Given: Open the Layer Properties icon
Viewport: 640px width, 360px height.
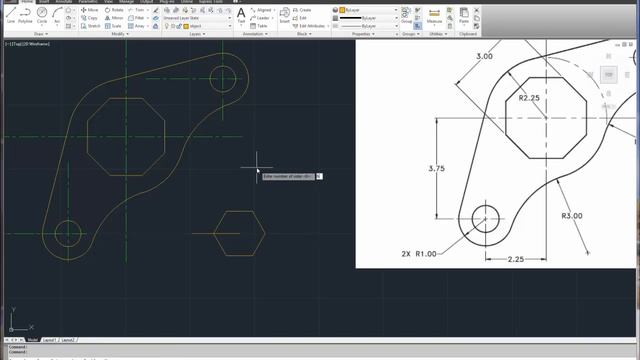Looking at the screenshot, I should 167,10.
